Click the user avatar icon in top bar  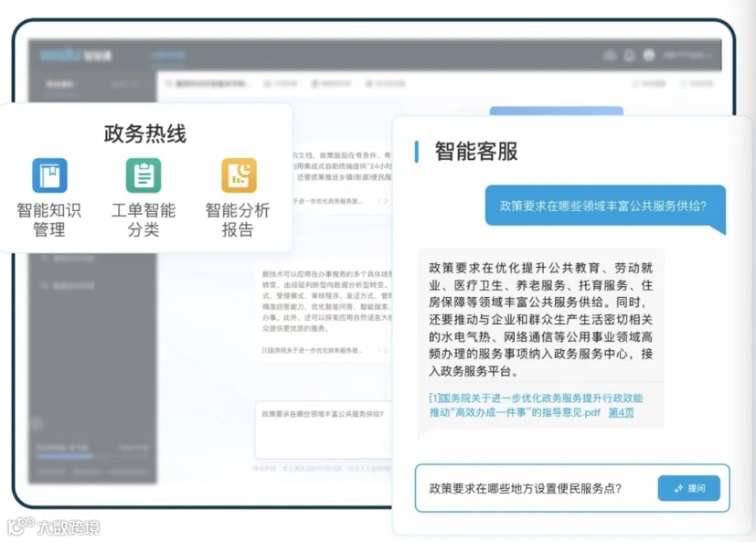tap(649, 56)
